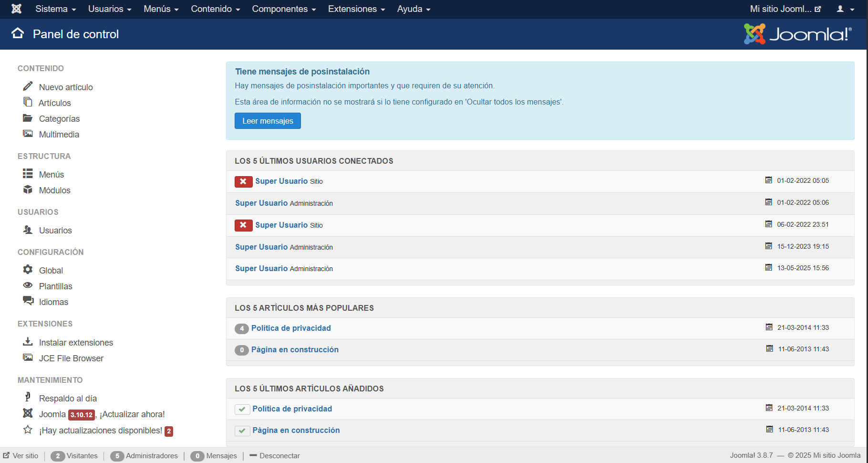Viewport: 868px width, 463px height.
Task: Expand the Contenido top menu
Action: [216, 9]
